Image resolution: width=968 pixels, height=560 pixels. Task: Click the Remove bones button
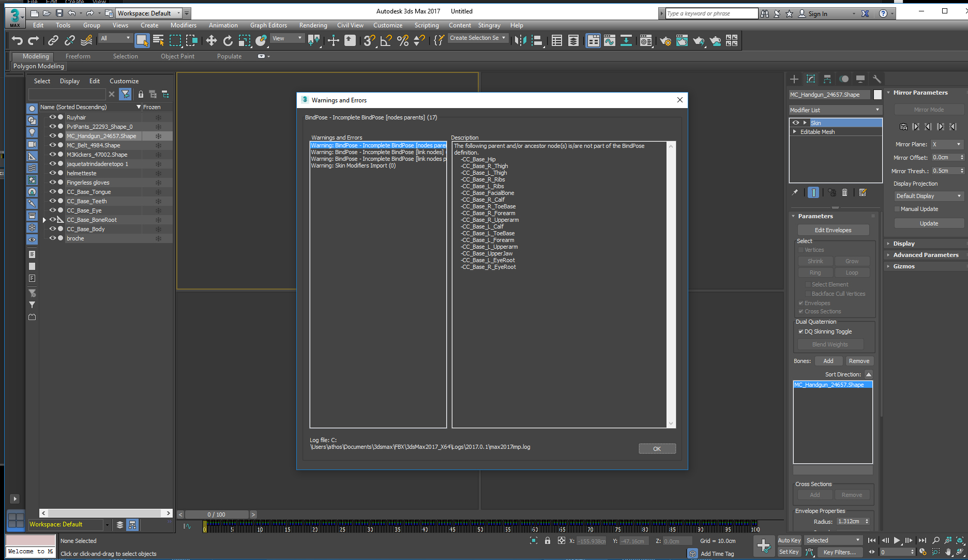click(x=859, y=361)
